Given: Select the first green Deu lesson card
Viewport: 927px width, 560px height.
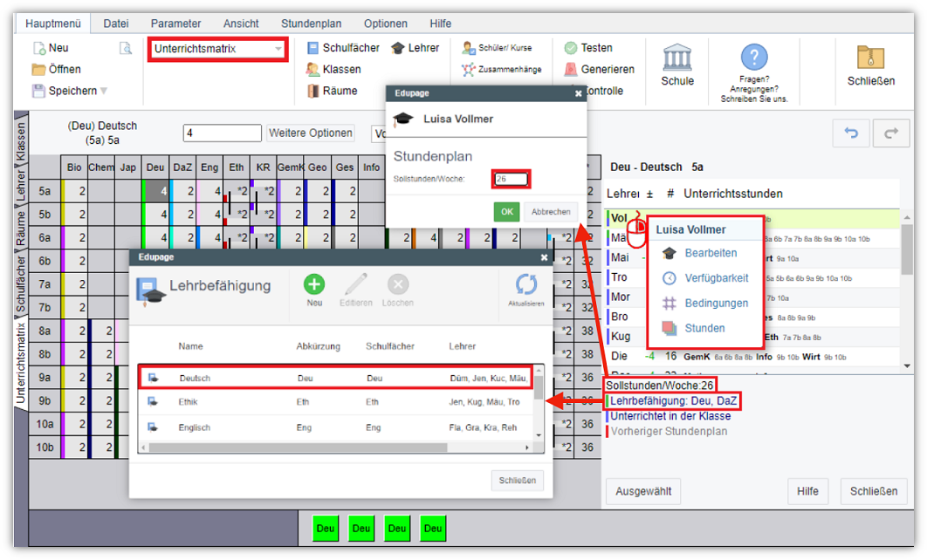Looking at the screenshot, I should pyautogui.click(x=326, y=528).
